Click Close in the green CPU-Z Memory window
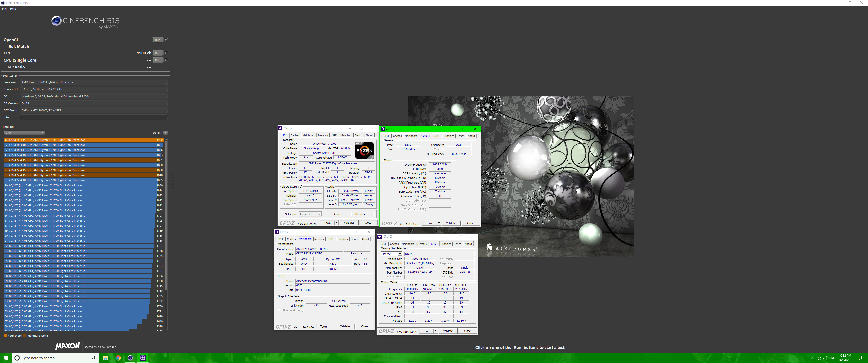Screen dimensions: 868x363 (470, 223)
